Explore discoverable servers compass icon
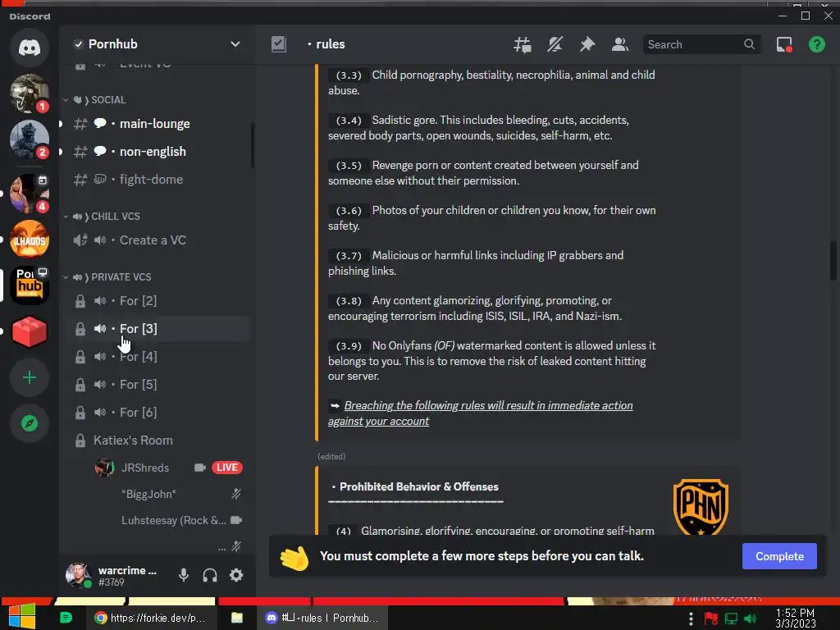Screen dimensions: 840x630 click(x=30, y=424)
